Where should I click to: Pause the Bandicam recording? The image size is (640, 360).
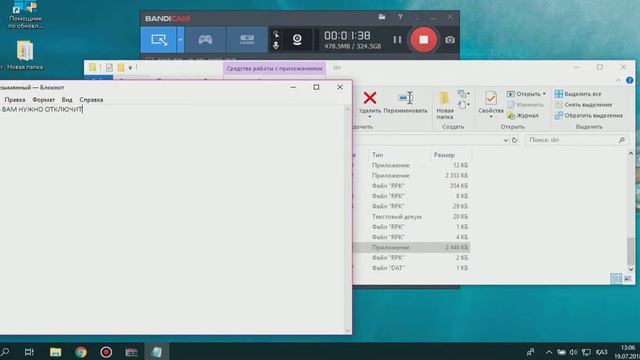coord(397,40)
